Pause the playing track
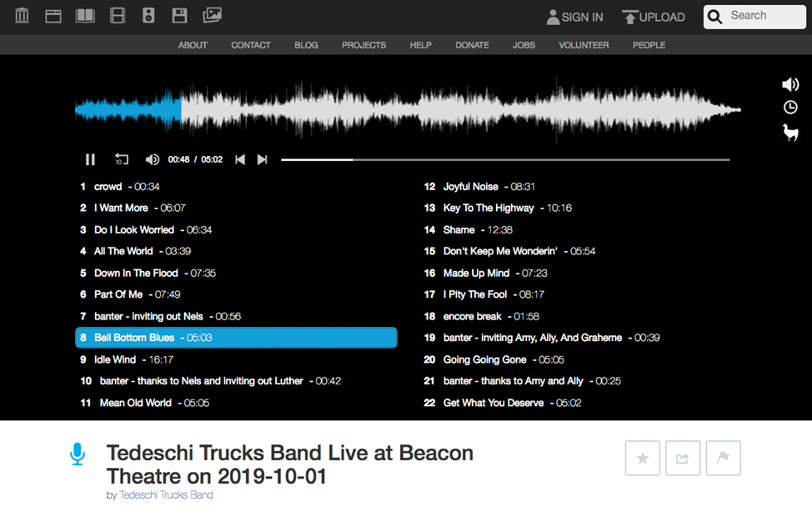The image size is (812, 512). coord(90,159)
